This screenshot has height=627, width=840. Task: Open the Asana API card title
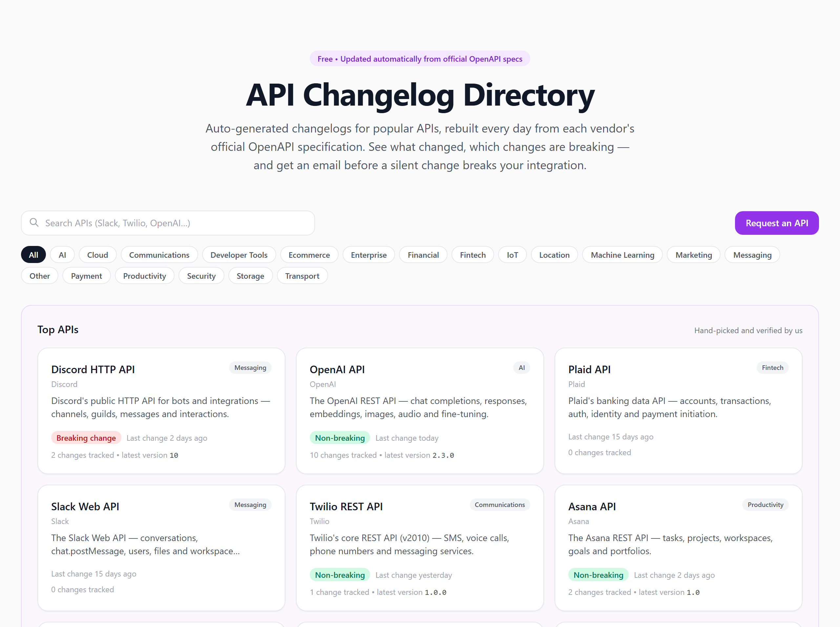[592, 506]
